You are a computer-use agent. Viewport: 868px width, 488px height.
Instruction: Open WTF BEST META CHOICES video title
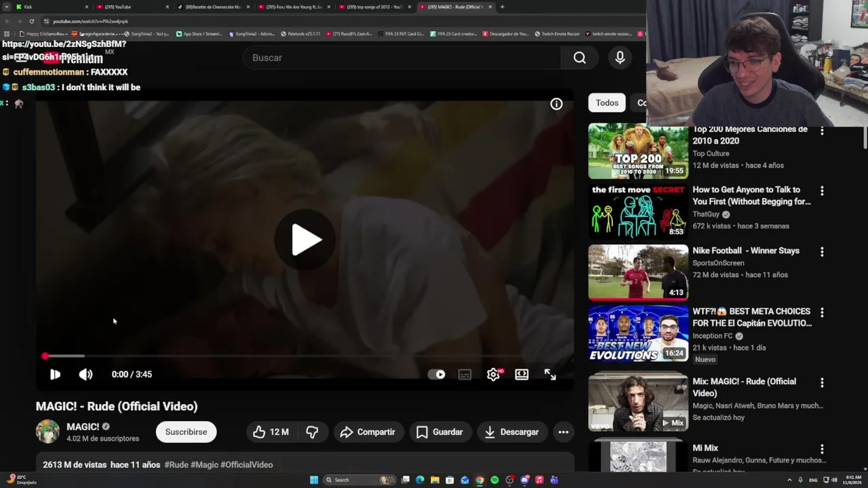point(752,317)
